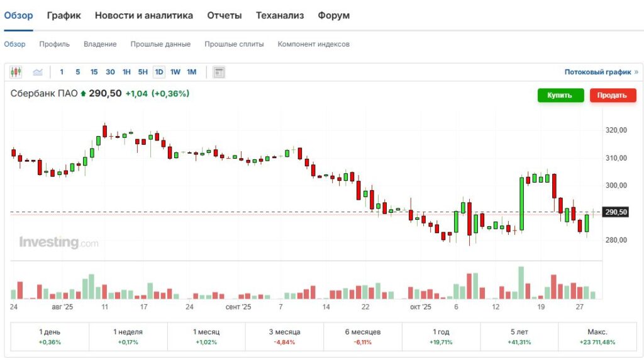
Task: Click the Investing.com watermark logo
Action: 58,242
